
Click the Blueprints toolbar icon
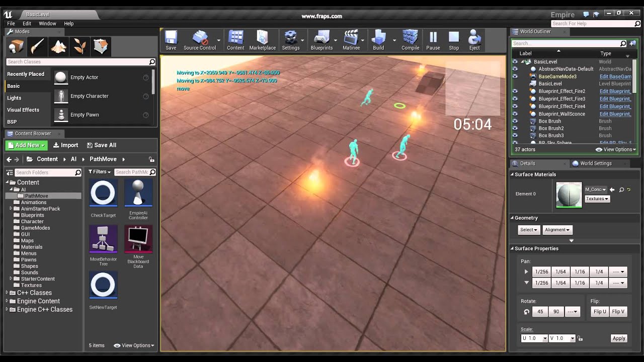pyautogui.click(x=321, y=40)
